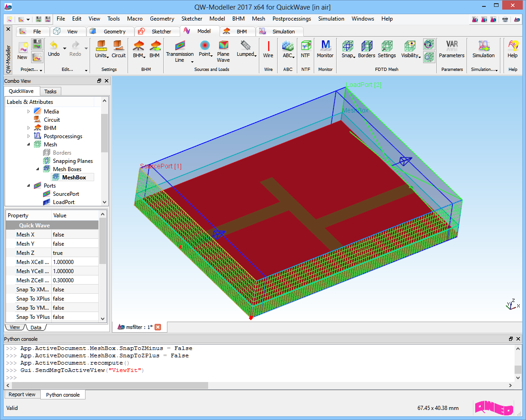Click the Mesh X false value
Image resolution: width=526 pixels, height=420 pixels.
pos(75,235)
